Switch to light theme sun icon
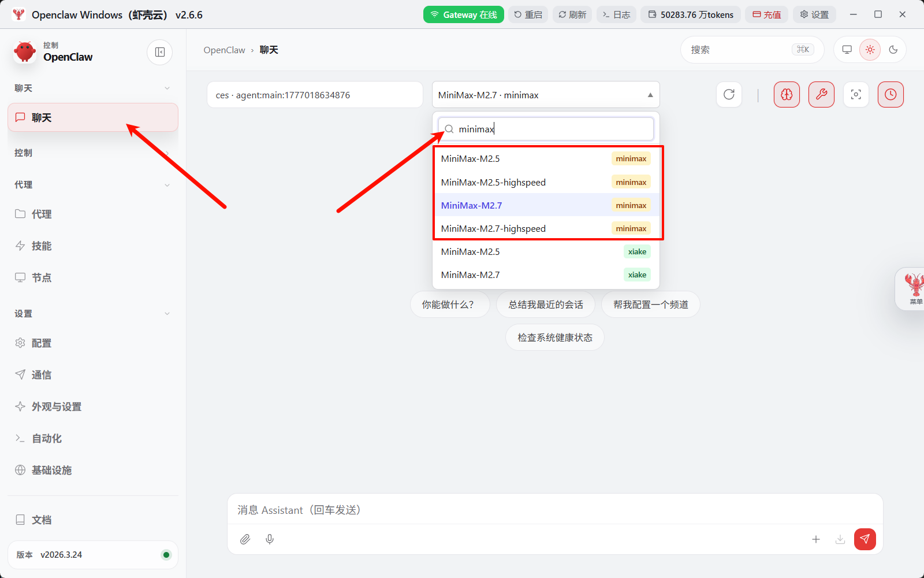Viewport: 924px width, 578px height. point(870,50)
